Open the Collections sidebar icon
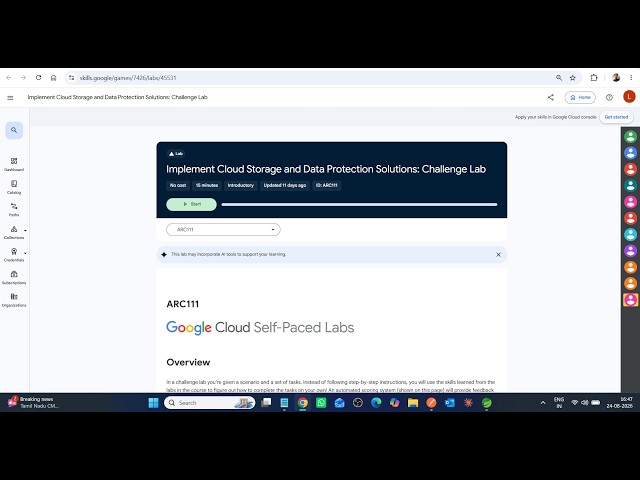The width and height of the screenshot is (640, 480). point(14,229)
